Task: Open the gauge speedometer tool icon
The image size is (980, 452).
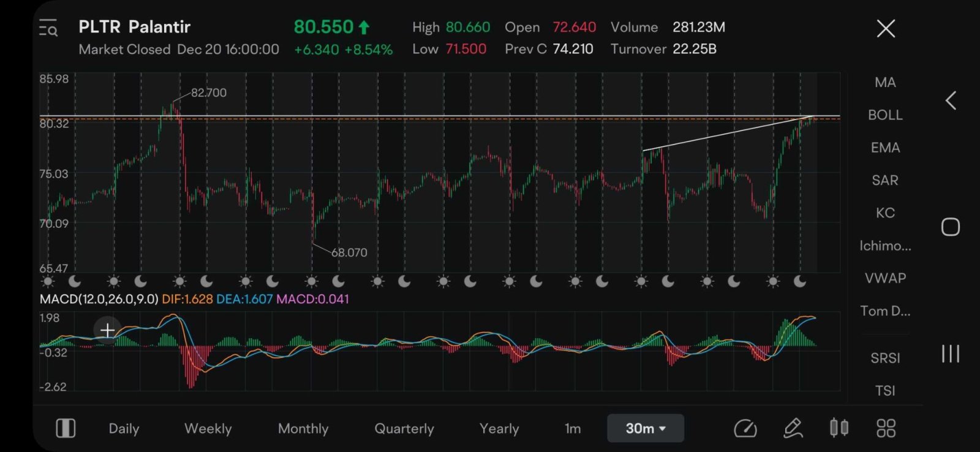Action: [745, 428]
